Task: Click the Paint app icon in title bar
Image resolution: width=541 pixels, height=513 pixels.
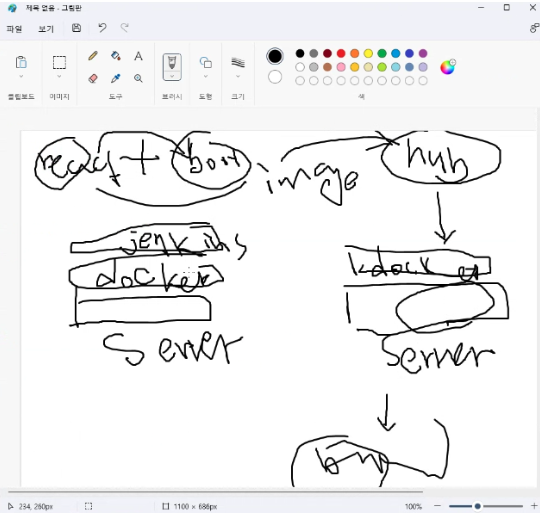Action: pos(12,8)
